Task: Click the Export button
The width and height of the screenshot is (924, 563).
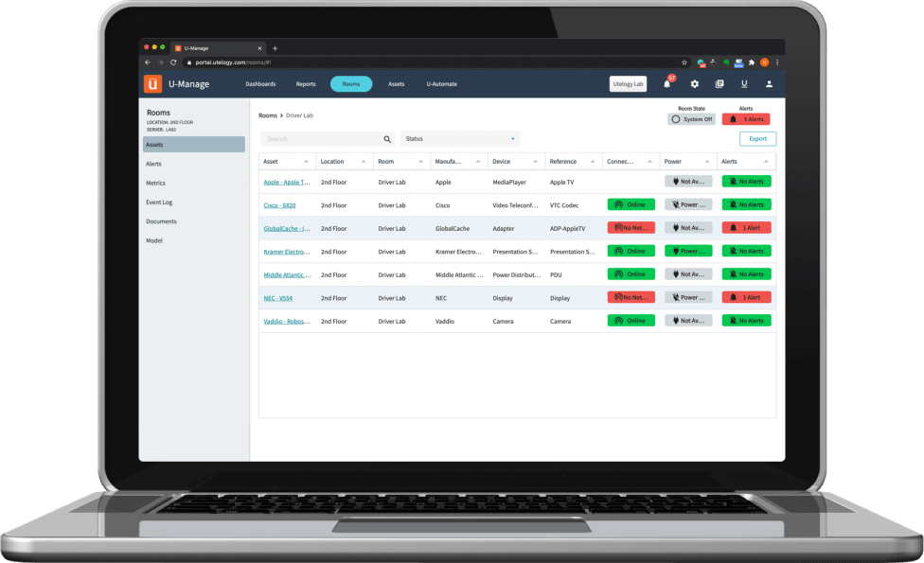Action: pos(757,139)
